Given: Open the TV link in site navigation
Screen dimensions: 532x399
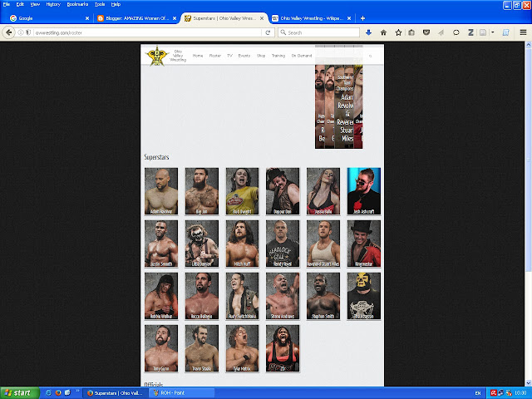Looking at the screenshot, I should (x=229, y=56).
